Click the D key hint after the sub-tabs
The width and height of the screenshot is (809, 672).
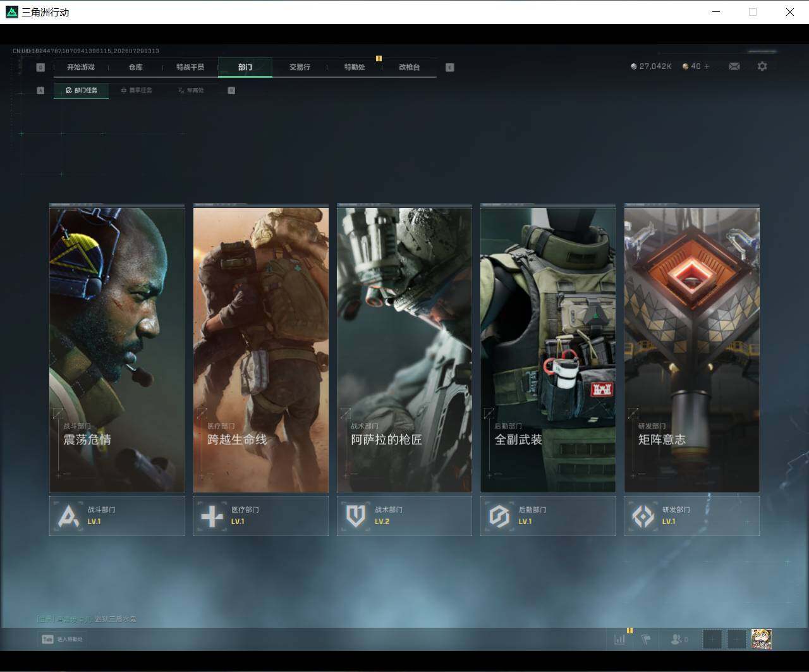[231, 90]
